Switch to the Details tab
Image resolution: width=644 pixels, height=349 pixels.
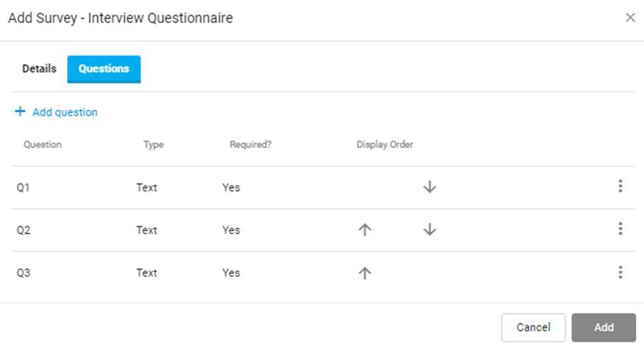click(39, 69)
